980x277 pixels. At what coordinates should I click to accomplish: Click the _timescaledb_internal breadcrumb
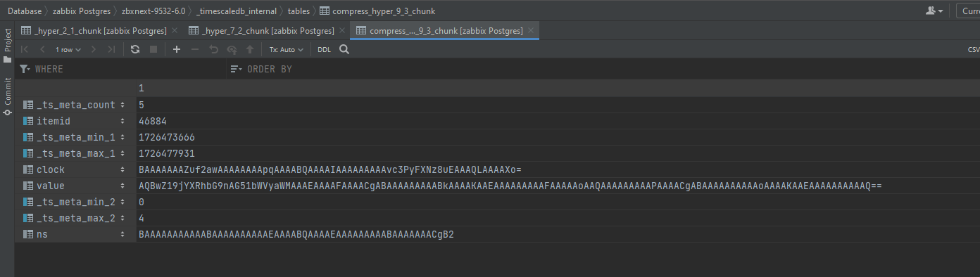[237, 11]
